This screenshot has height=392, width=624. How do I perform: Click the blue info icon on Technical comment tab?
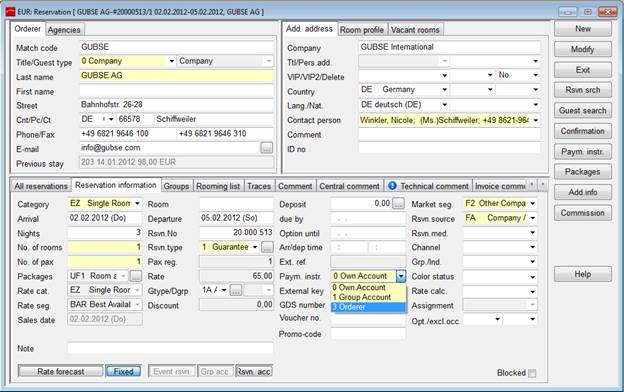coord(392,185)
